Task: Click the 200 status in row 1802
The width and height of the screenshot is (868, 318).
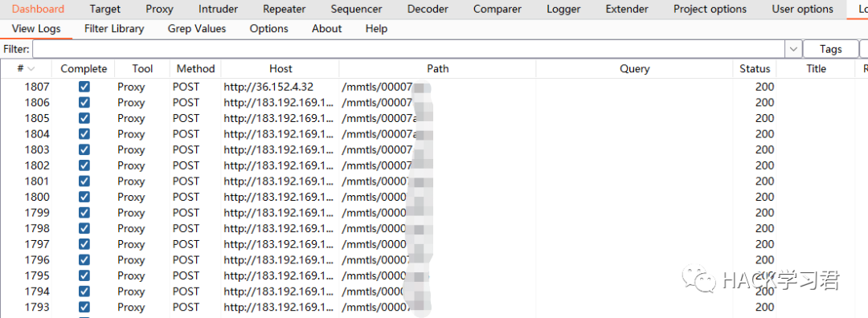Action: (764, 165)
